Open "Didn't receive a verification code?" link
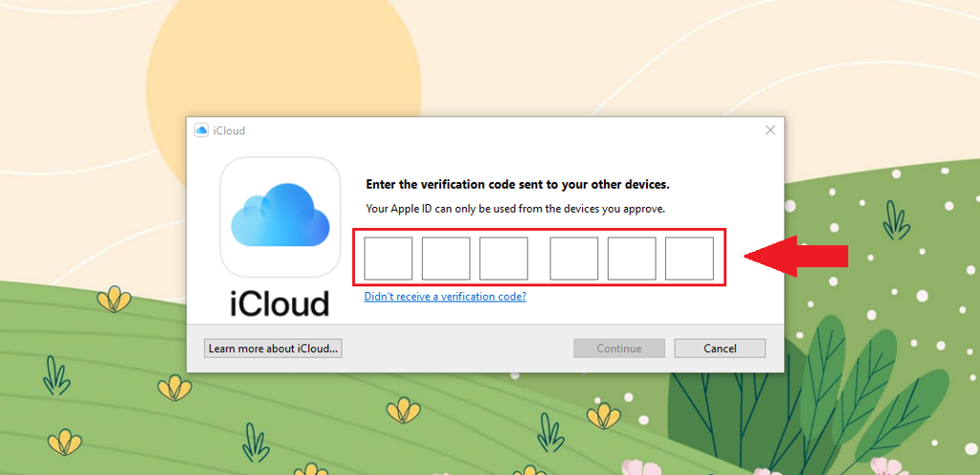980x475 pixels. [x=445, y=297]
